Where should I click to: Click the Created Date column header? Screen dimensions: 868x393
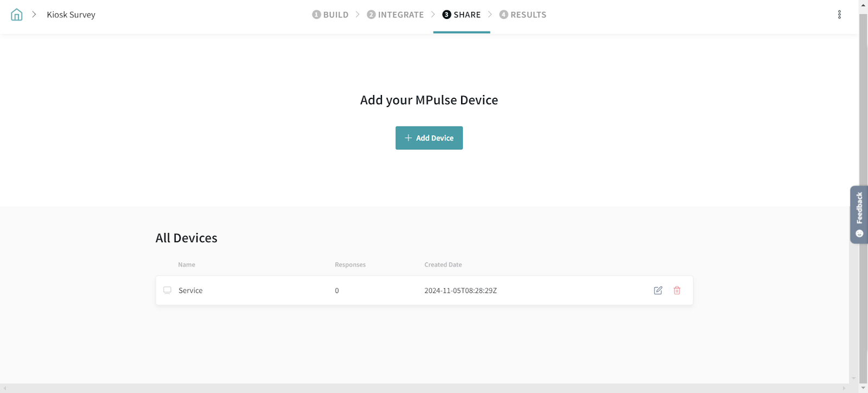[443, 265]
